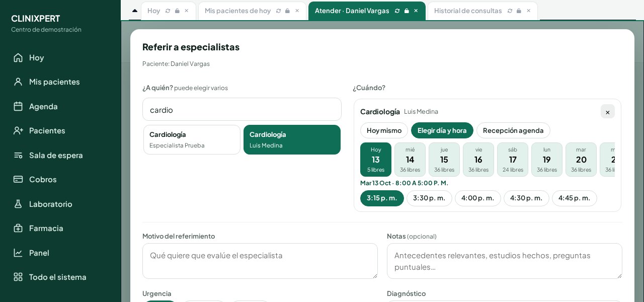Refresh the Historial de consultas tab
Image resolution: width=644 pixels, height=302 pixels.
(x=510, y=11)
